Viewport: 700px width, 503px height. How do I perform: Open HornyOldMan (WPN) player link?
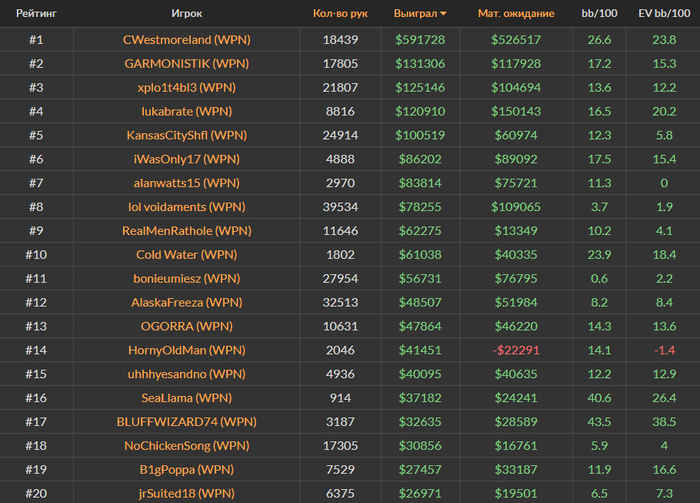point(186,350)
